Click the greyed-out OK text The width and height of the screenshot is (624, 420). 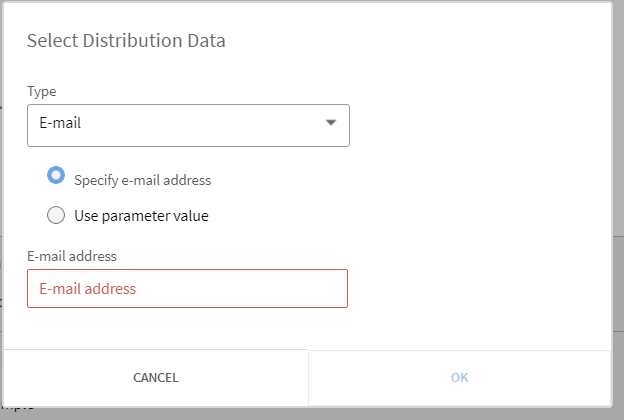(x=460, y=377)
